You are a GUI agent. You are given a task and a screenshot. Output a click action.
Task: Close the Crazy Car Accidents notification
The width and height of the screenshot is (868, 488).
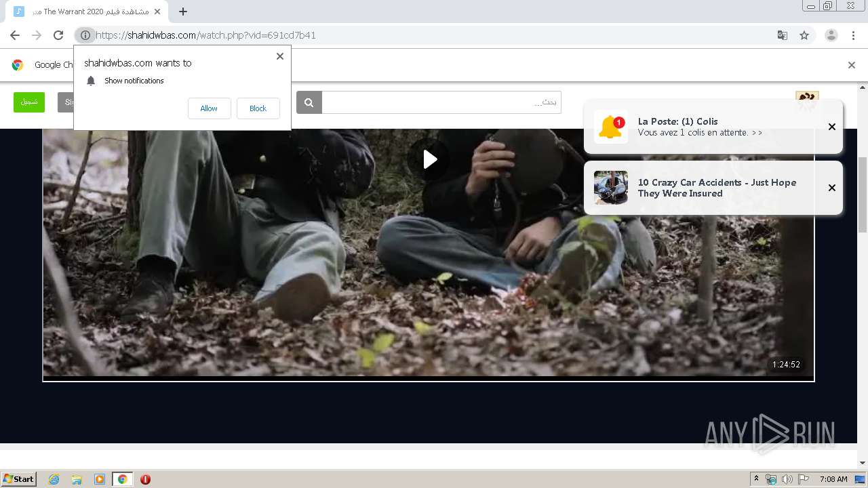tap(832, 188)
